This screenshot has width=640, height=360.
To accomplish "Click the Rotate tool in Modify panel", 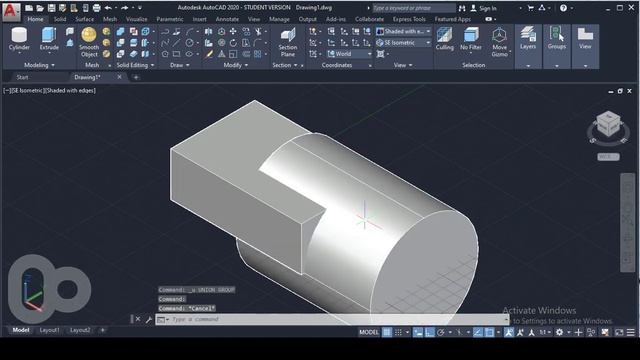I will (x=233, y=42).
